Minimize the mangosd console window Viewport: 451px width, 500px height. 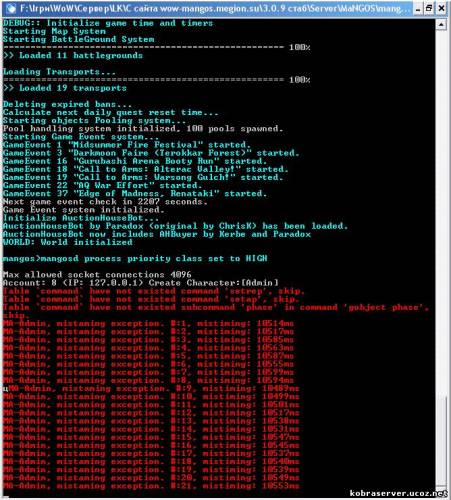click(418, 9)
